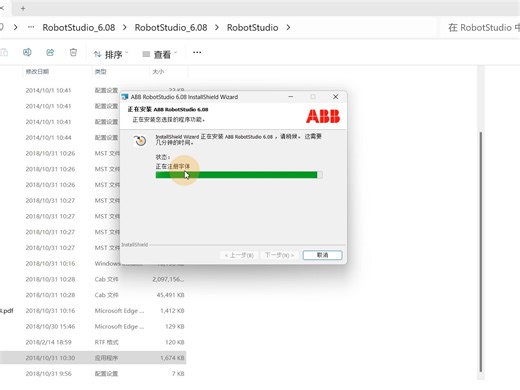Screen dimensions: 520x390
Task: Click the size cell 1,412 KB
Action: click(172, 311)
